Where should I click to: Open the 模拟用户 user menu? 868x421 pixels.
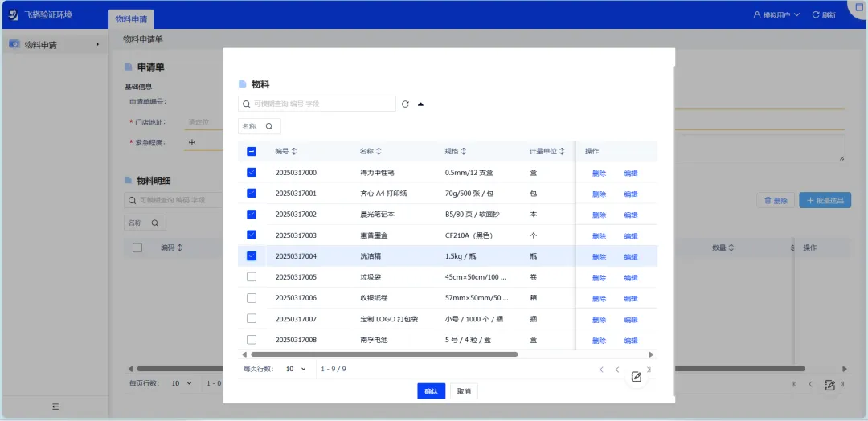pyautogui.click(x=776, y=15)
